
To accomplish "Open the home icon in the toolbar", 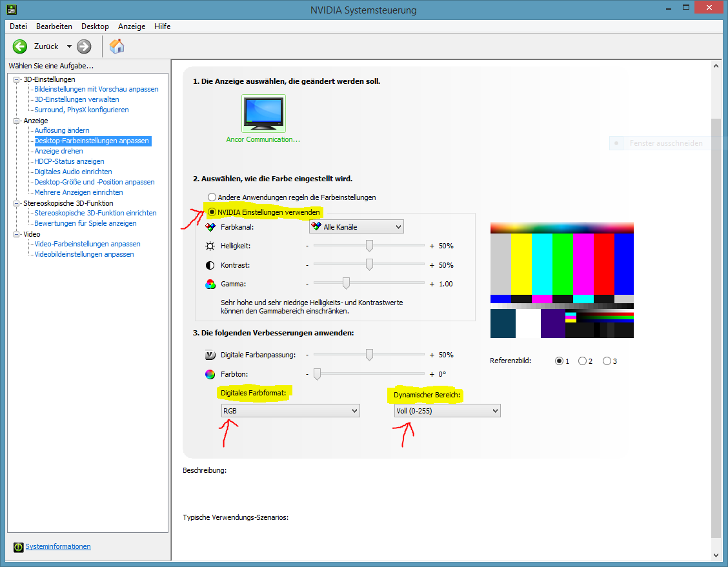I will (x=117, y=46).
